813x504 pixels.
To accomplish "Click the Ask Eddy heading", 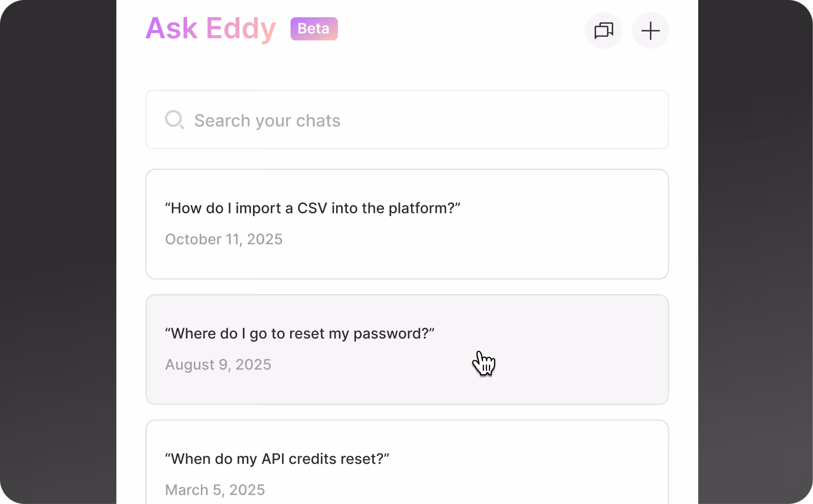I will (211, 29).
